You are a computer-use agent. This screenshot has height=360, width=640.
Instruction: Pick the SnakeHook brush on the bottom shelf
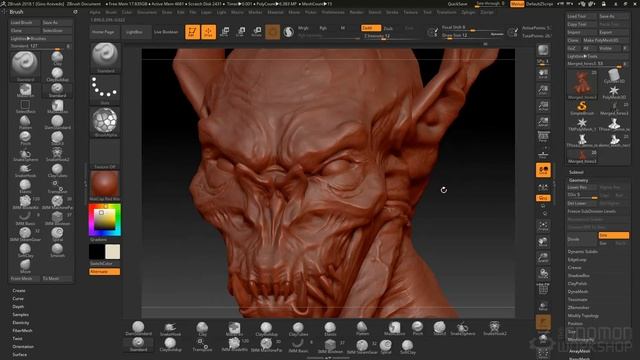[170, 329]
